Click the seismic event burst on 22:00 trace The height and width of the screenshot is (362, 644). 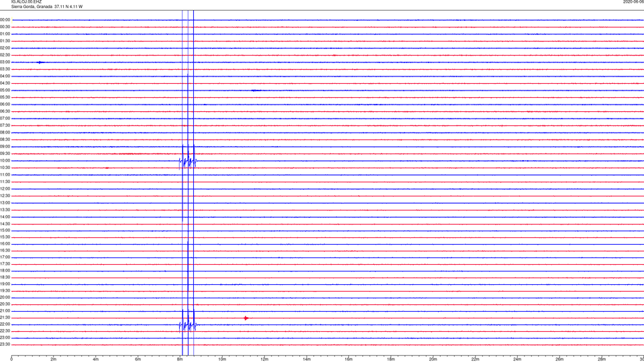point(188,326)
